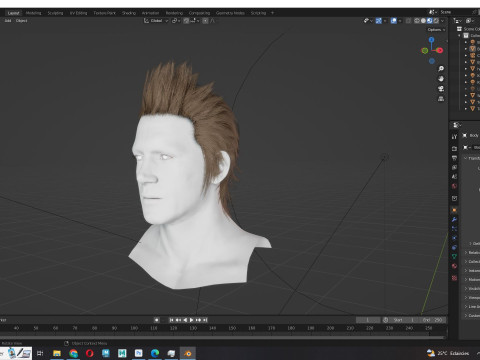The height and width of the screenshot is (360, 480).
Task: Expand the Relations panel
Action: (x=466, y=252)
